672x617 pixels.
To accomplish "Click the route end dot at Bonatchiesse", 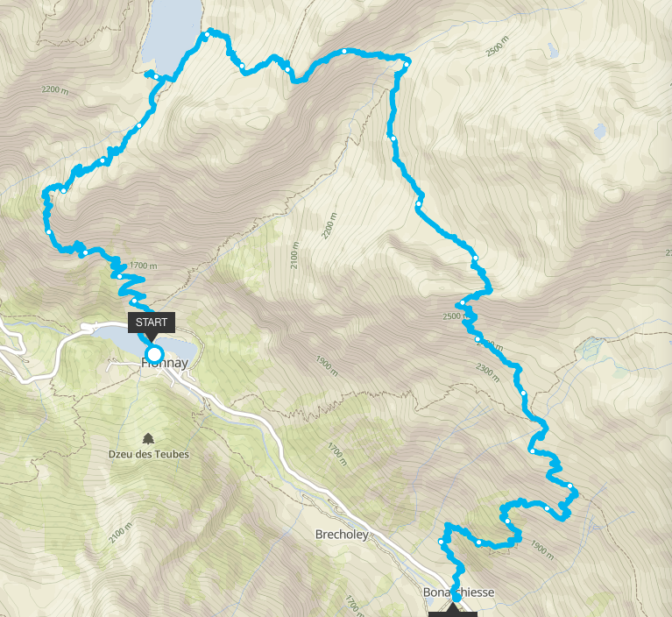I will coord(456,597).
